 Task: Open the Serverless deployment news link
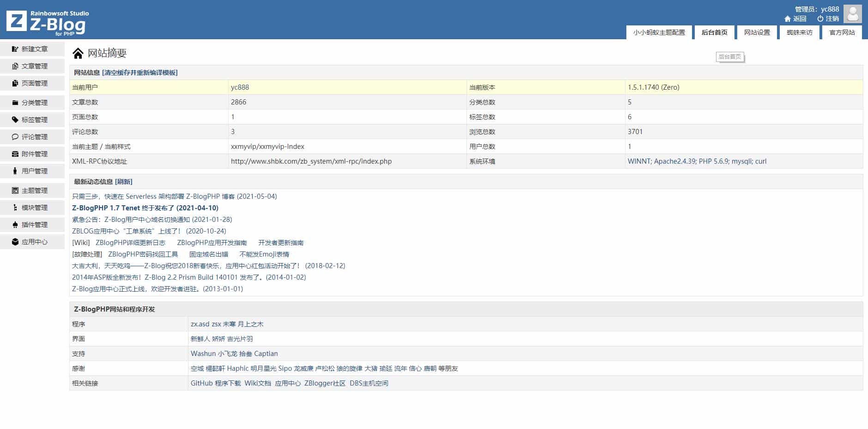coord(175,196)
